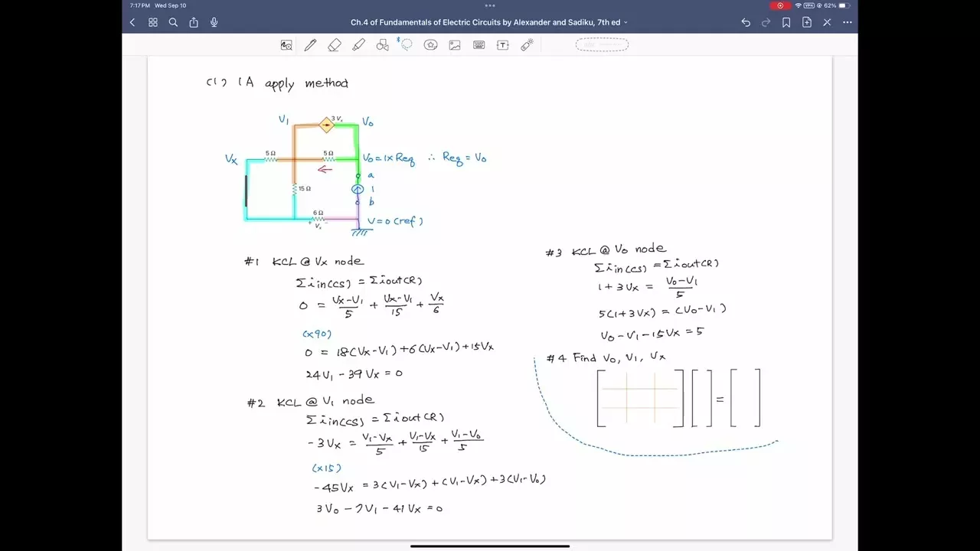The image size is (980, 551).
Task: Open the stickers and elements tool
Action: 430,45
